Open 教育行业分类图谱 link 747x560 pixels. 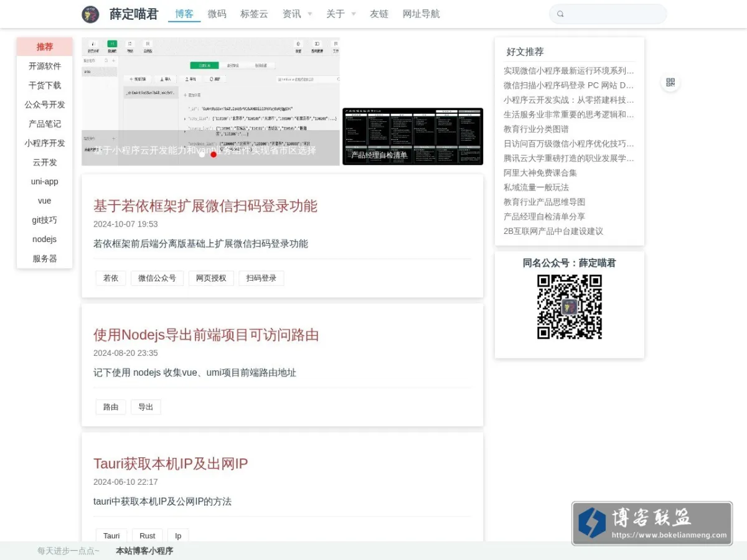coord(536,129)
